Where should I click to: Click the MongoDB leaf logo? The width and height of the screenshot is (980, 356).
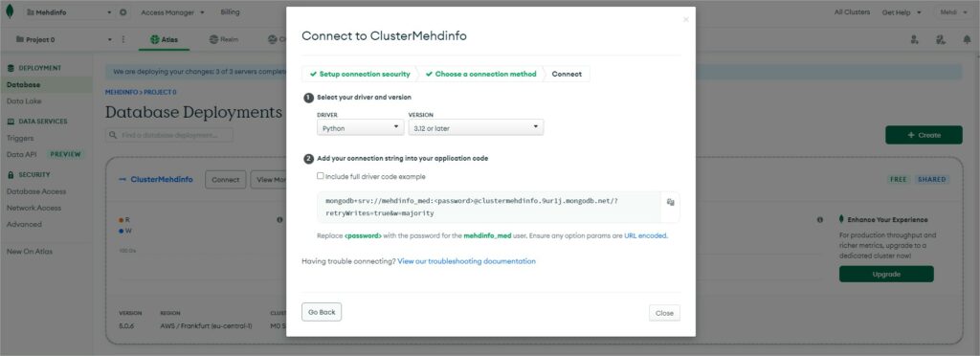pos(10,11)
